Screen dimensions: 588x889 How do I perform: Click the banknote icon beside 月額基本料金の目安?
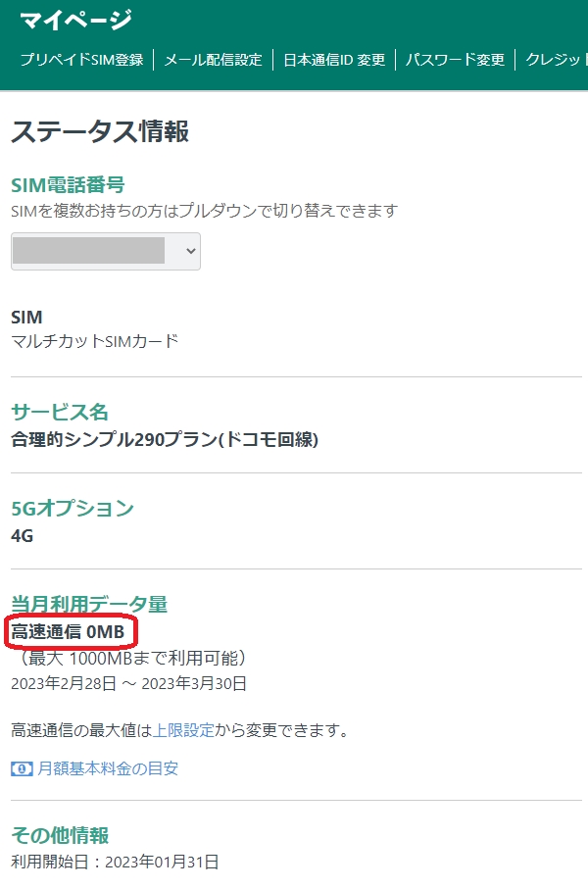tap(22, 769)
